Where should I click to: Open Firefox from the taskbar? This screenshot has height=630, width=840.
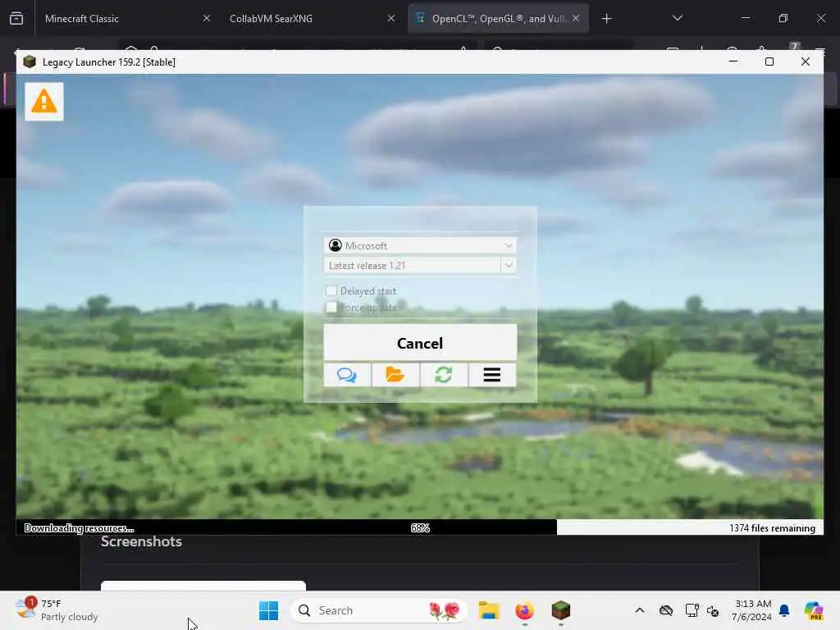tap(524, 610)
